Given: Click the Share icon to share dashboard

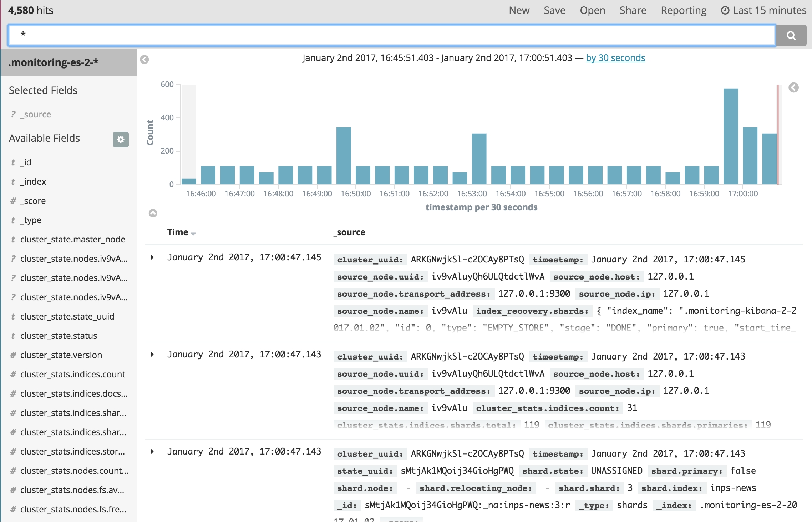Looking at the screenshot, I should click(632, 10).
